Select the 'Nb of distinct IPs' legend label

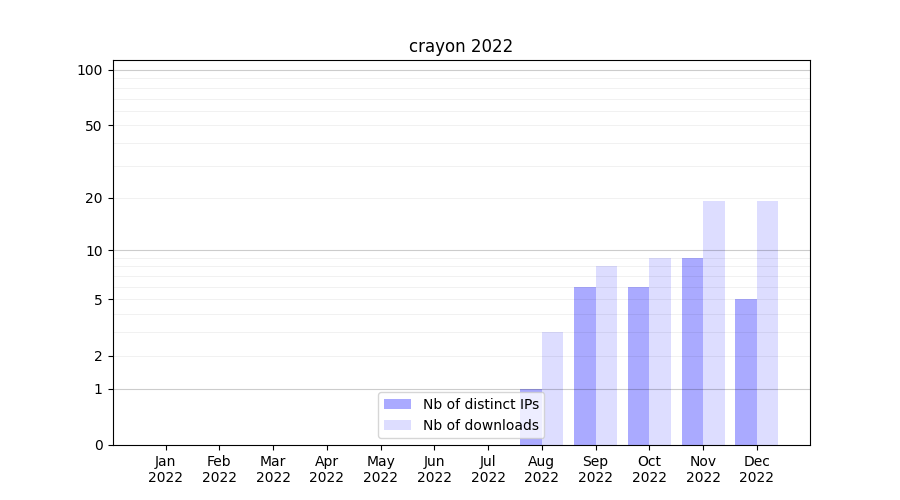[480, 404]
